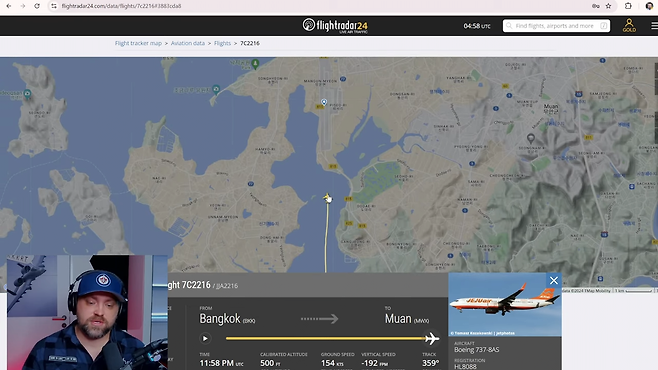Click the browser address bar URL
This screenshot has width=658, height=370.
pyautogui.click(x=121, y=6)
